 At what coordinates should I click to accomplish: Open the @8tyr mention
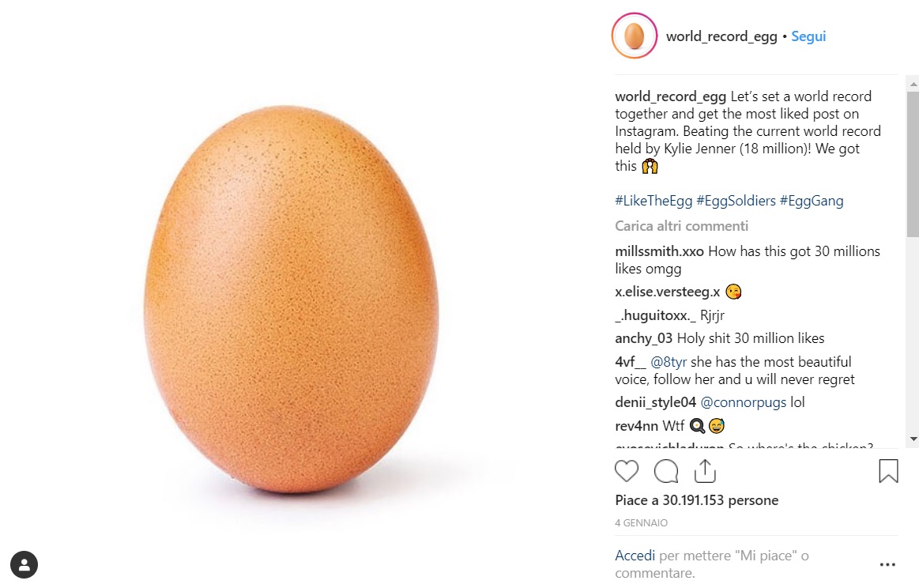tap(669, 362)
